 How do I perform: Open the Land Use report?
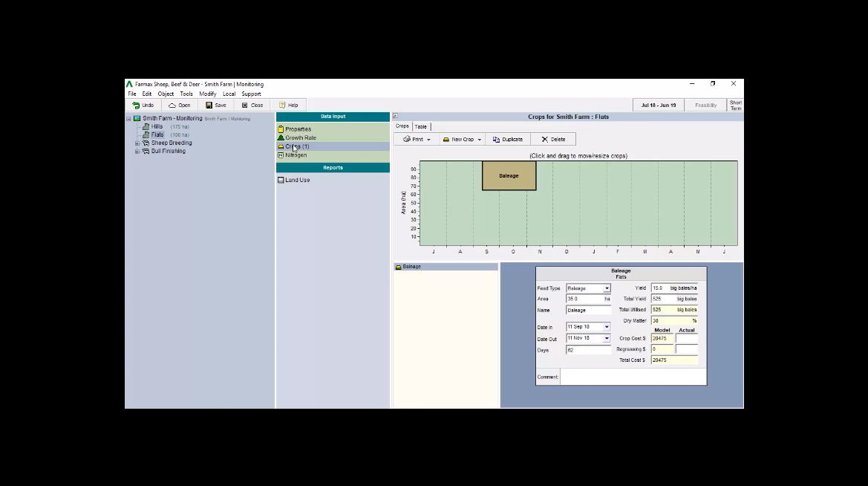pos(297,180)
